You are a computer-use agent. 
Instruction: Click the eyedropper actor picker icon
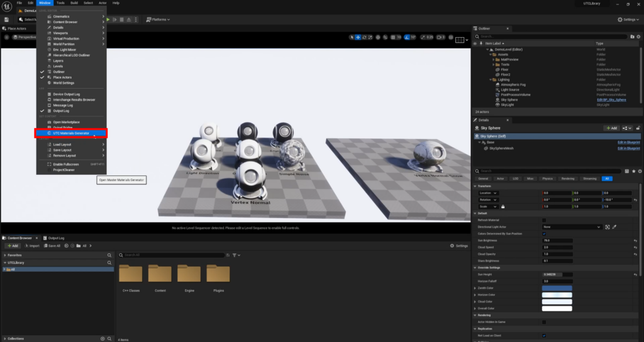tap(614, 227)
